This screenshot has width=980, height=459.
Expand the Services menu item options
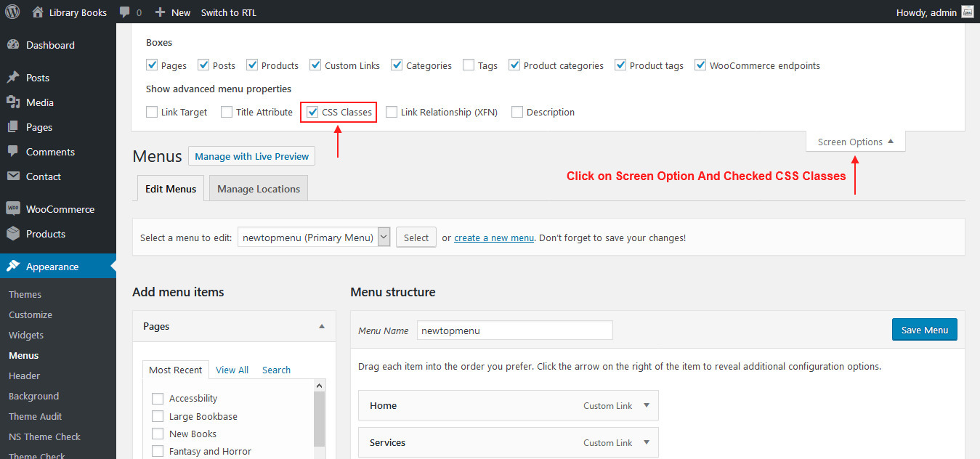click(647, 442)
